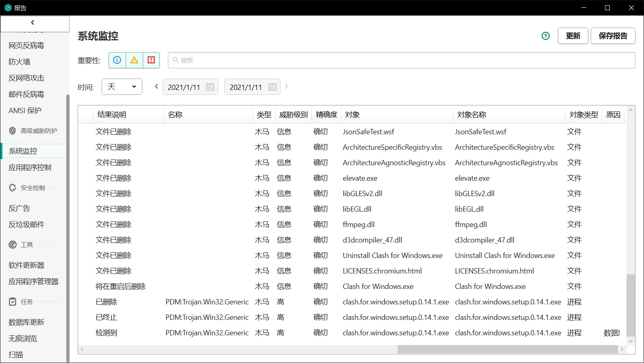Click the 保存报告 button
Image resolution: width=644 pixels, height=363 pixels.
[613, 36]
